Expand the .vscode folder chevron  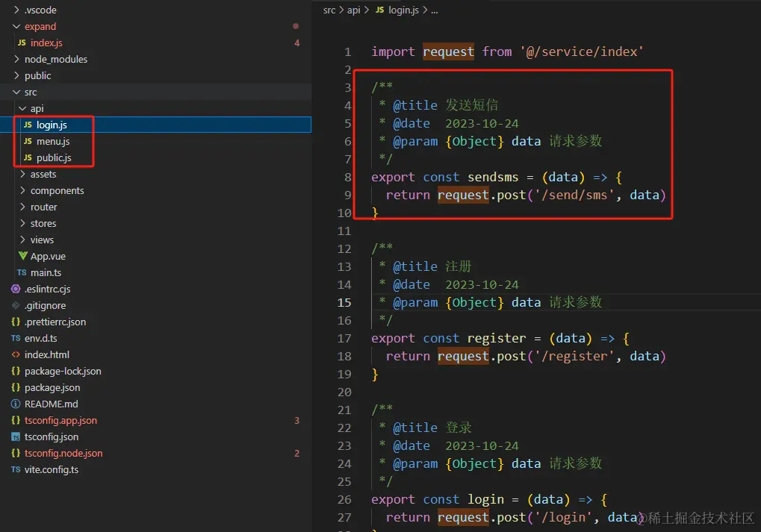coord(16,10)
